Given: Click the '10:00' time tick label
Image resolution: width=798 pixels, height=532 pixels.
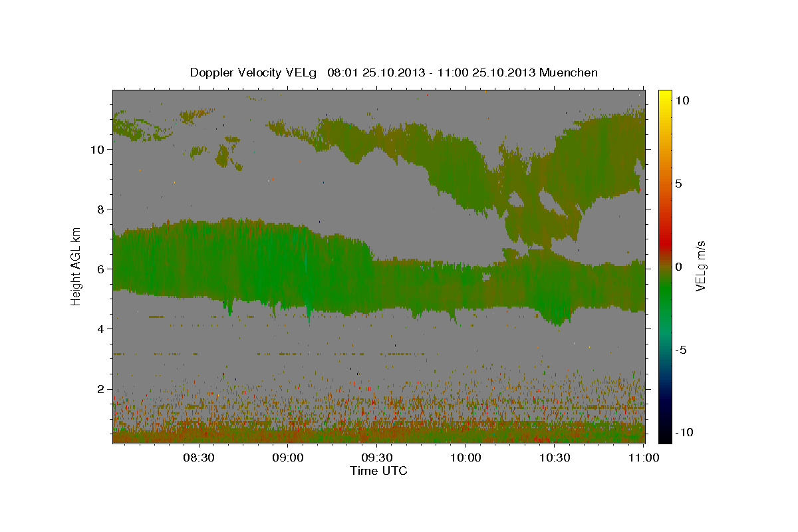Looking at the screenshot, I should (465, 458).
